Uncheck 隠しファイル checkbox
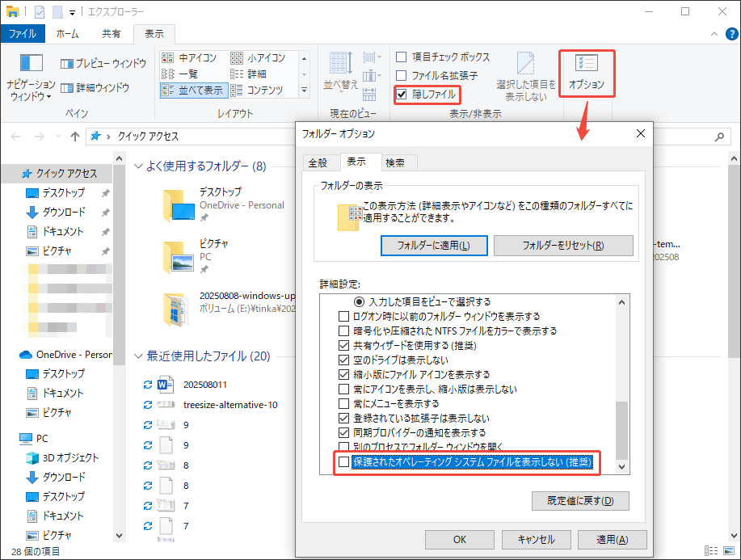Screen dimensions: 741x560 pos(402,94)
